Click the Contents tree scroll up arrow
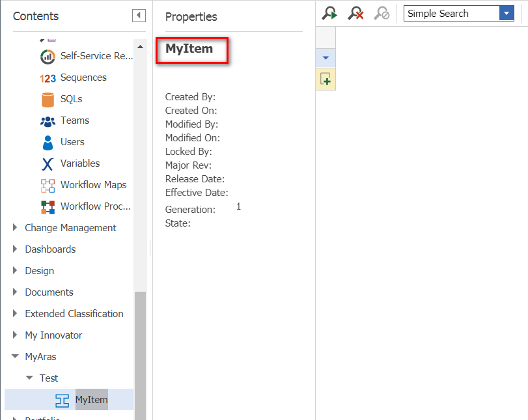Screen dimensions: 528x420 [141, 47]
